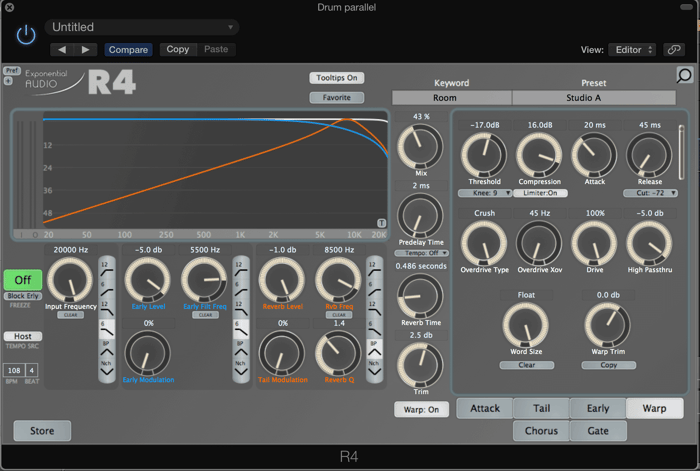This screenshot has height=471, width=700.
Task: Toggle the plugin power bypass icon
Action: click(26, 35)
